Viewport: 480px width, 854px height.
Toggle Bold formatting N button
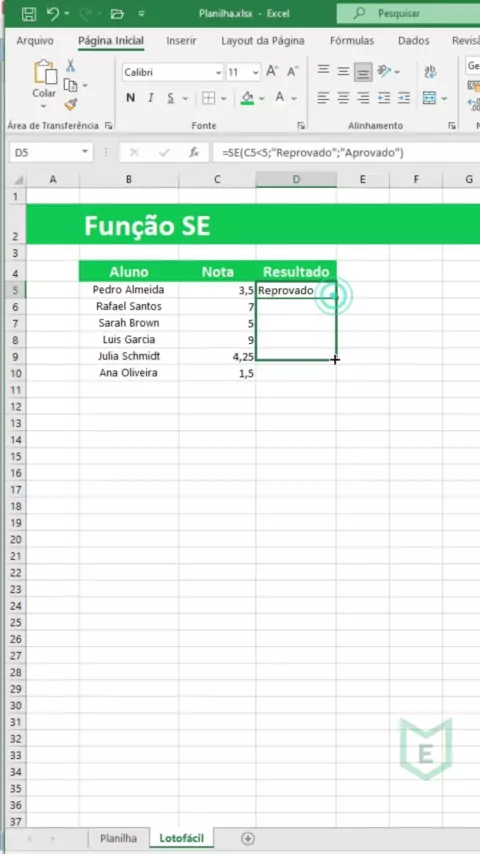[x=130, y=98]
